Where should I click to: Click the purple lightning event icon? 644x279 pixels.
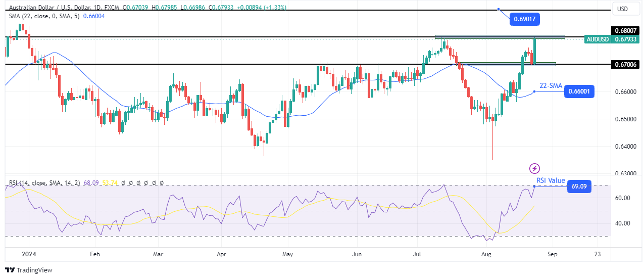535,168
